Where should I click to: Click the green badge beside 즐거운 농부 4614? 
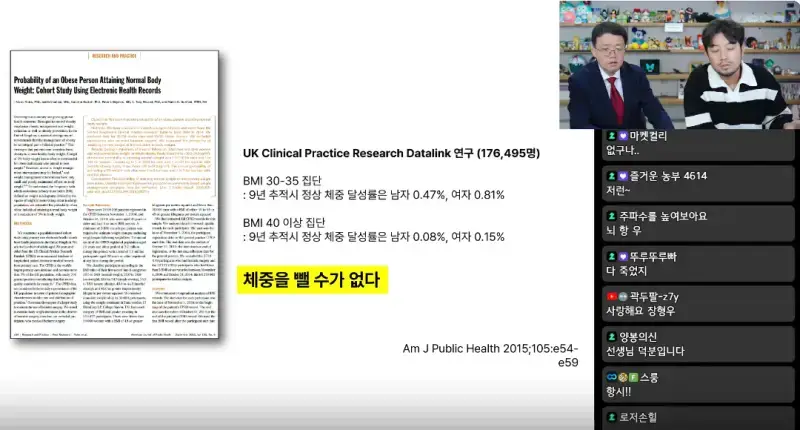coord(611,176)
